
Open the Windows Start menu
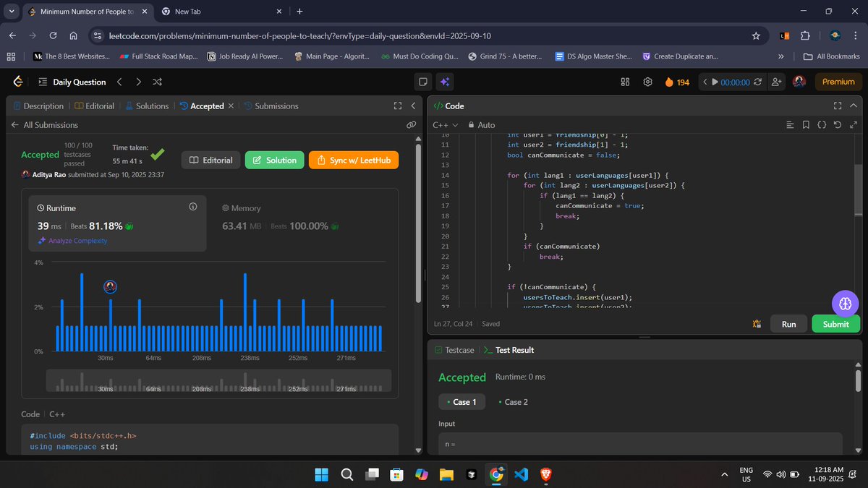[x=321, y=474]
